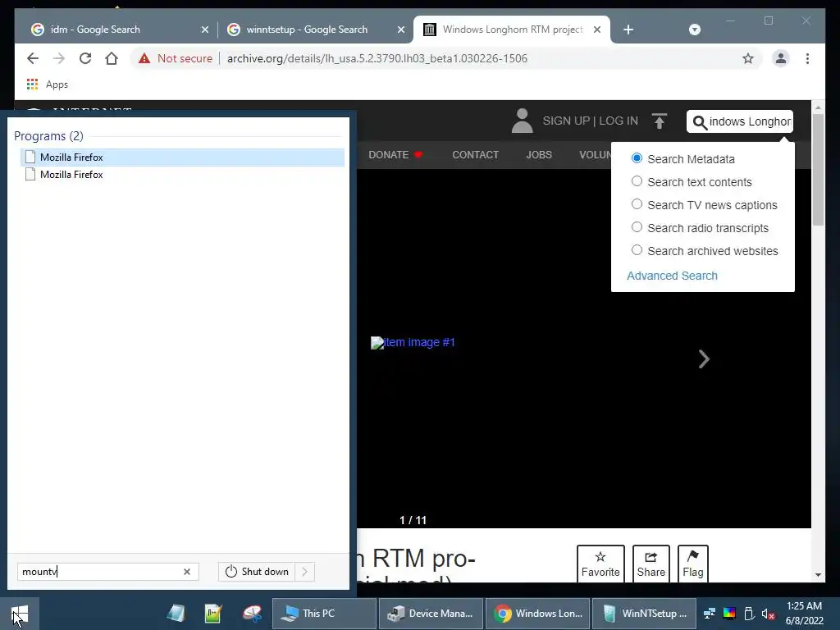
Task: Click the network tray icon
Action: pyautogui.click(x=710, y=614)
